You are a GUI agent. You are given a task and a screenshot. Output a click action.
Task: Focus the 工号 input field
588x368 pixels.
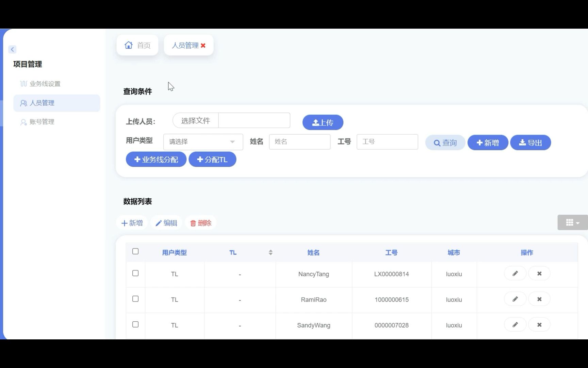coord(387,142)
